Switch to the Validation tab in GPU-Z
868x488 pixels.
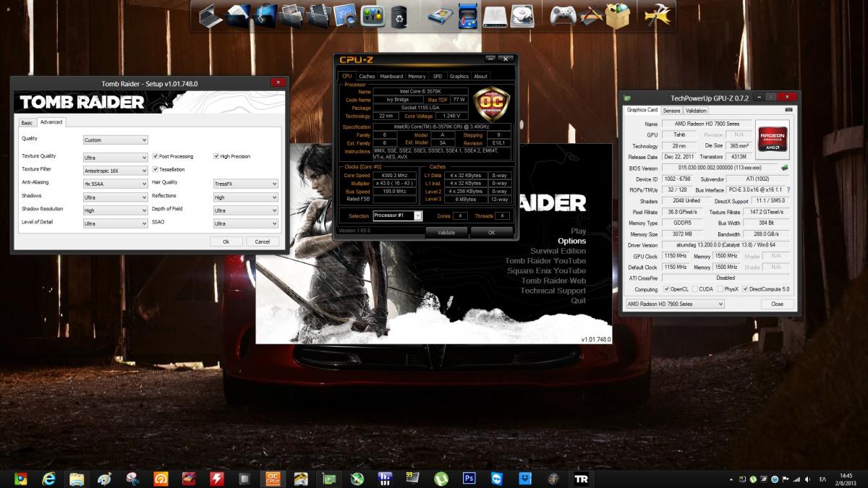(696, 111)
